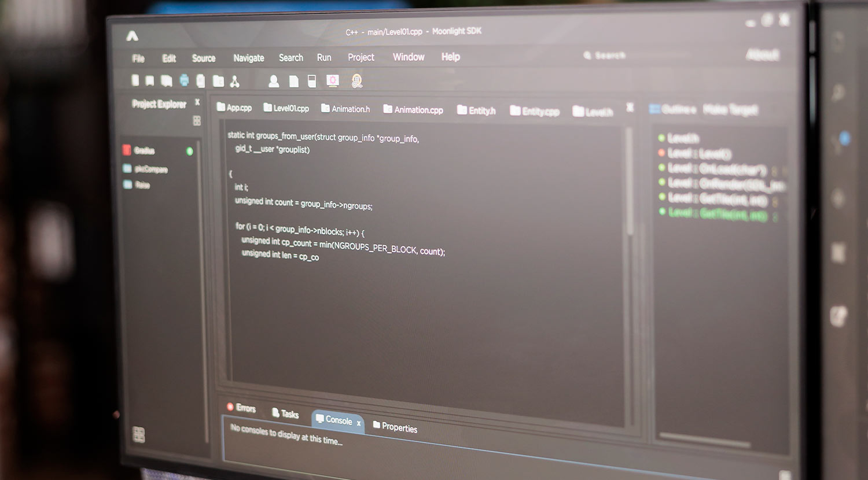Screen dimensions: 868x480
Task: Click the share nodes icon in toolbar
Action: (234, 82)
